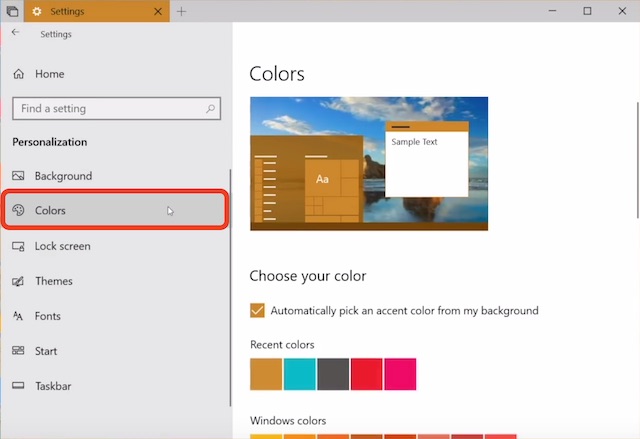Click the Sample Text in preview
The image size is (640, 439).
[414, 142]
